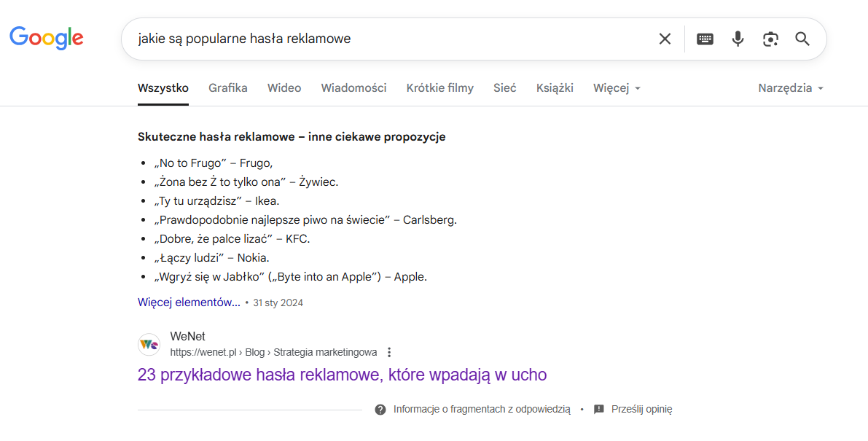Open the on-screen keyboard input tool
Image resolution: width=868 pixels, height=441 pixels.
click(x=705, y=39)
